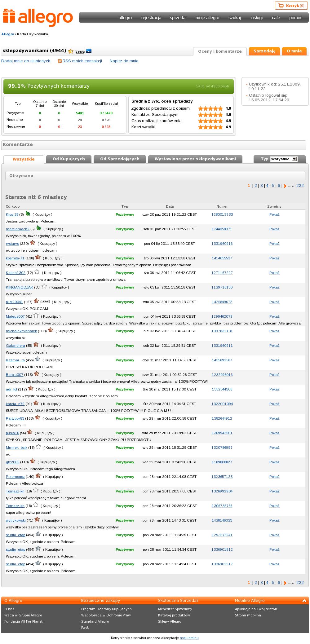Click the '5481' positive comments count
The image size is (310, 644).
[80, 113]
